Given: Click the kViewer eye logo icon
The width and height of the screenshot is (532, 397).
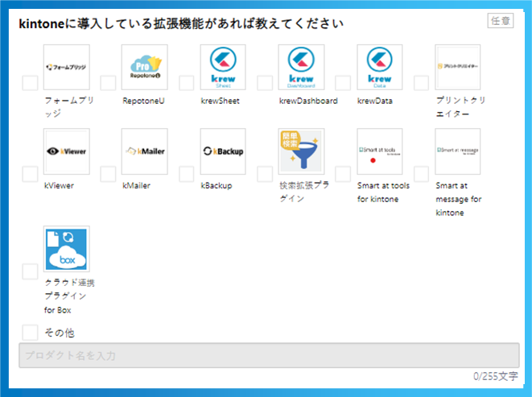Looking at the screenshot, I should 67,151.
